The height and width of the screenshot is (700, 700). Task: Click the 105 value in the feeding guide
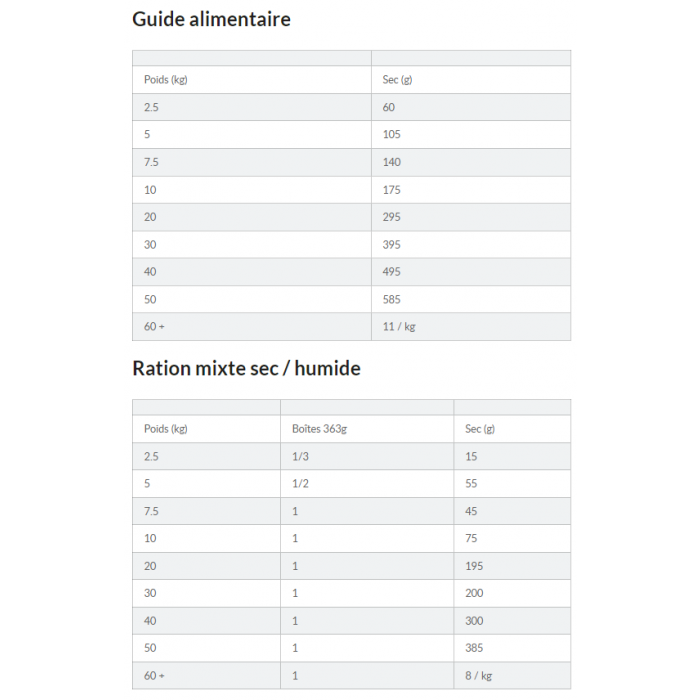[x=391, y=134]
